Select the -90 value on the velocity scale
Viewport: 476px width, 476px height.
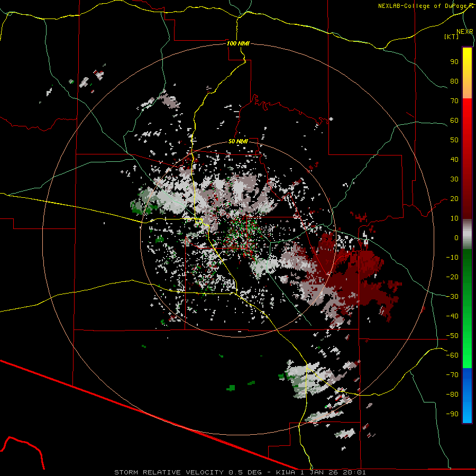[x=452, y=414]
